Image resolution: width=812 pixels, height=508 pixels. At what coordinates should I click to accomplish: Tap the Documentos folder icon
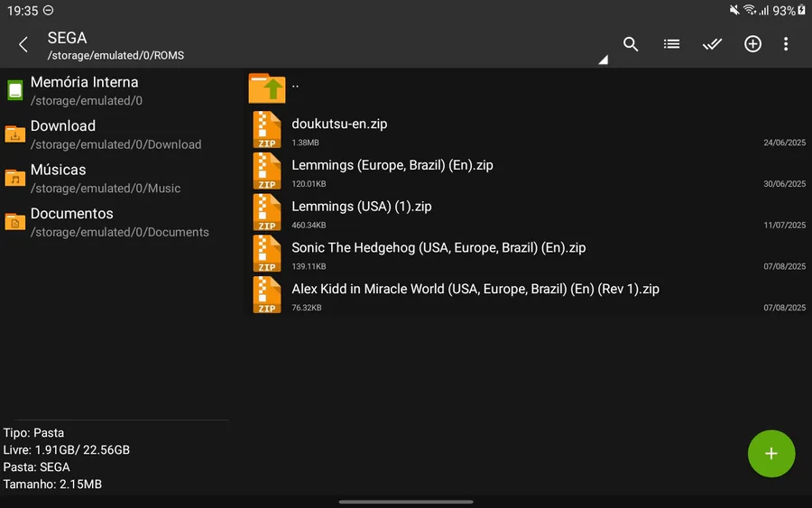click(15, 222)
